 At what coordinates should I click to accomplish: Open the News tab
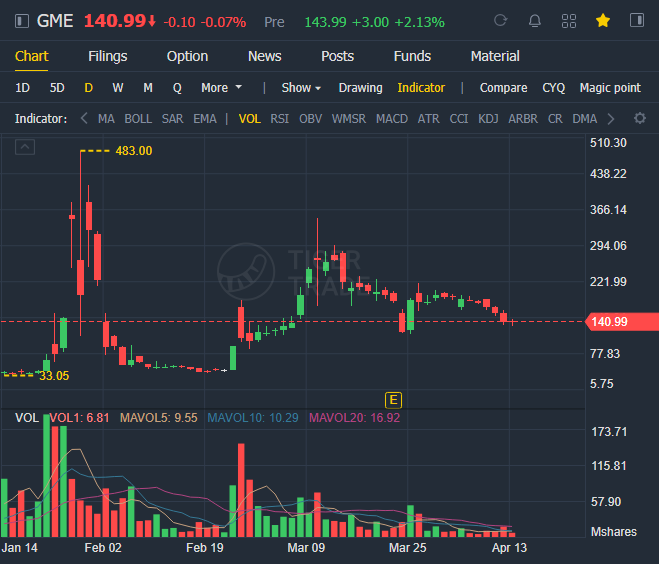click(x=264, y=56)
